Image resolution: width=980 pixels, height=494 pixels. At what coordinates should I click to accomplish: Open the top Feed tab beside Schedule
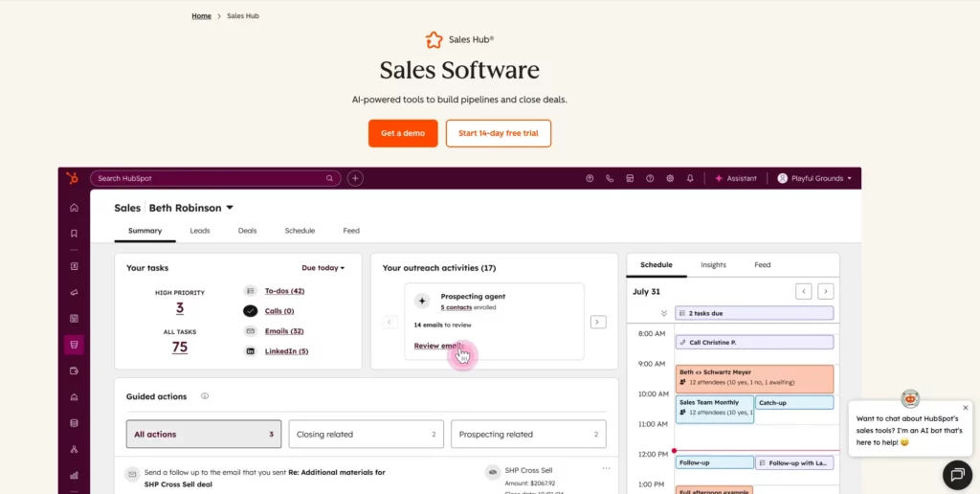[351, 231]
